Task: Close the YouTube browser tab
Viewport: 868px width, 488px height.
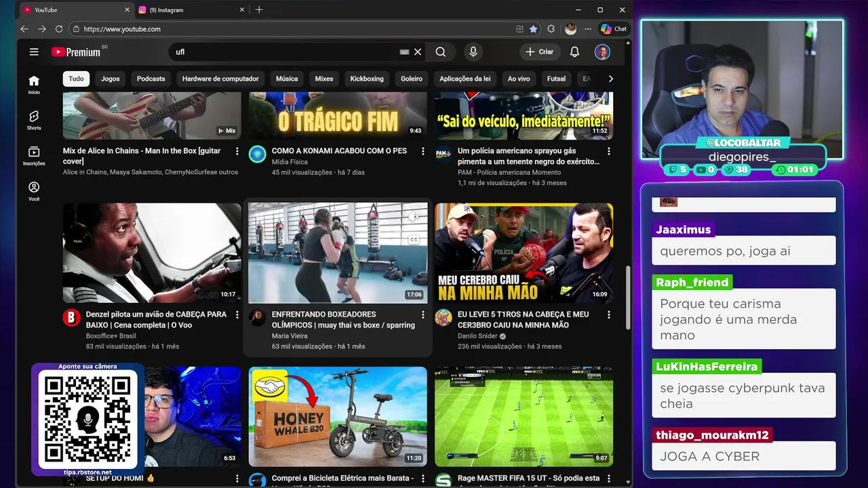Action: pos(127,10)
